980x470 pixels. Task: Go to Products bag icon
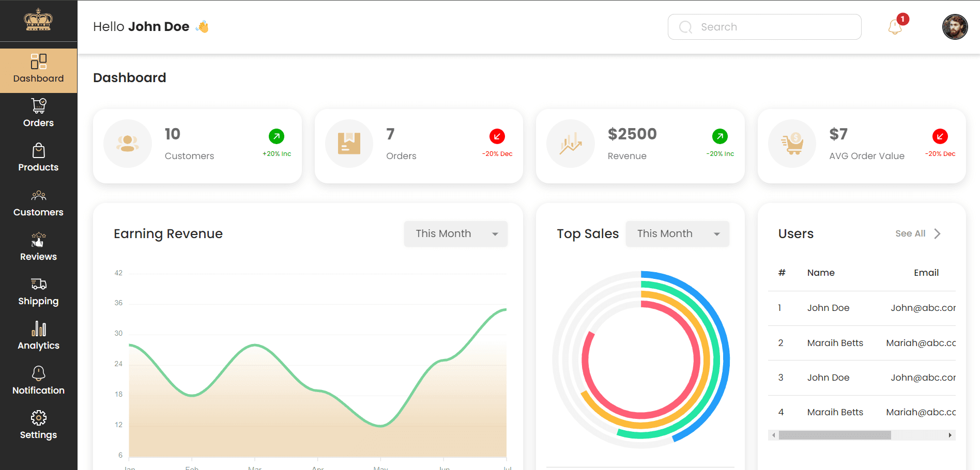39,150
